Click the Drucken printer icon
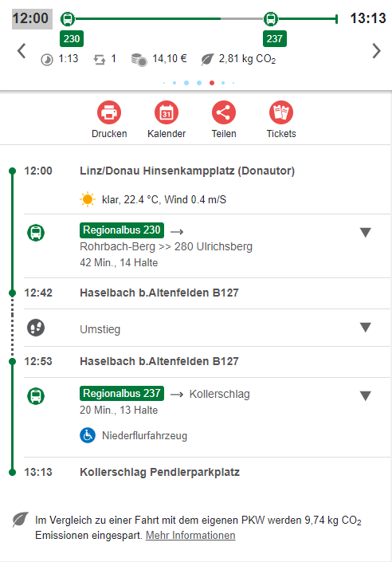The width and height of the screenshot is (392, 562). click(x=109, y=112)
